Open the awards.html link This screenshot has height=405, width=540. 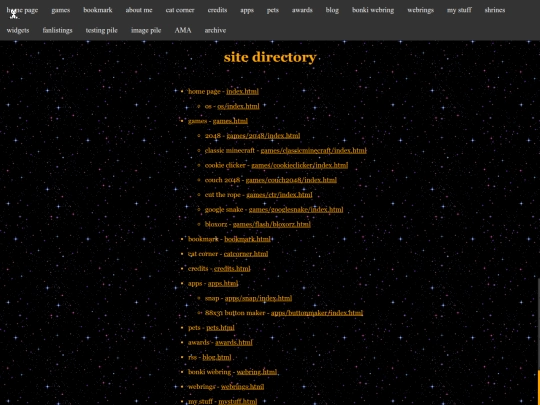tap(234, 342)
